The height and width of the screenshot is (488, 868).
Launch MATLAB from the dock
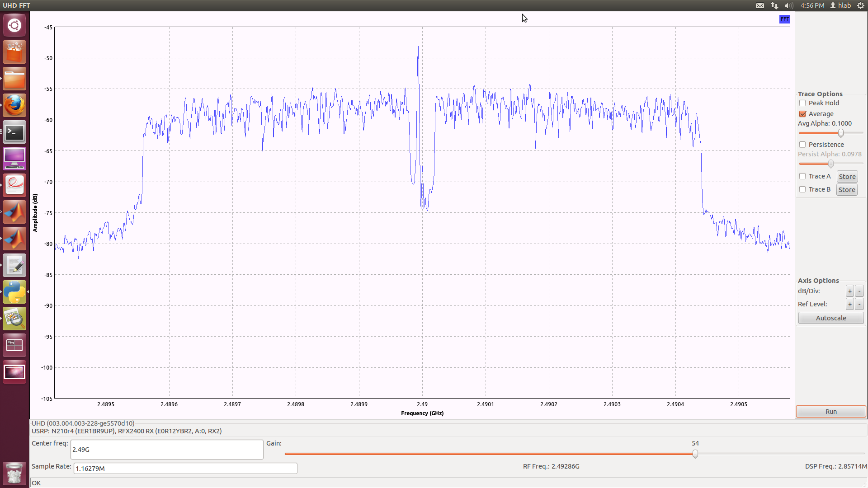14,212
